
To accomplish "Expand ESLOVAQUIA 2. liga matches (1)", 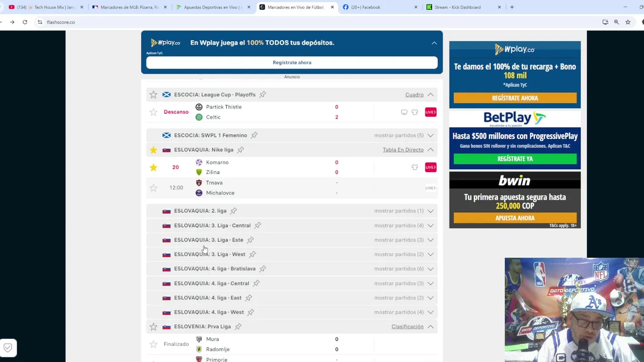I will pos(431,211).
